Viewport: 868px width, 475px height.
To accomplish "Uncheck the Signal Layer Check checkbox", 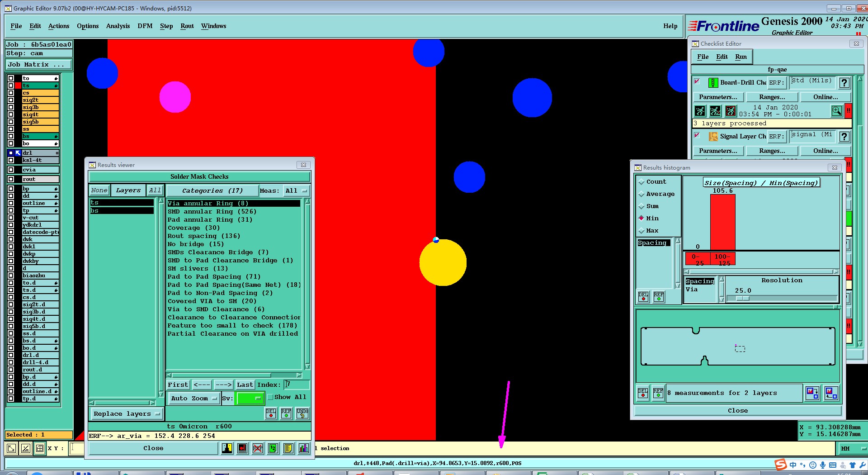I will (x=697, y=135).
